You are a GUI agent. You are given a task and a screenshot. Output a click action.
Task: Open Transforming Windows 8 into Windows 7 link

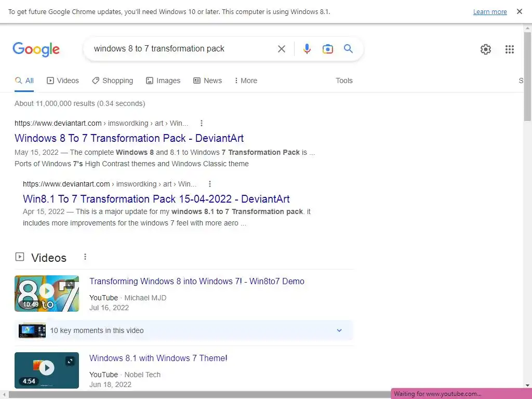[197, 281]
